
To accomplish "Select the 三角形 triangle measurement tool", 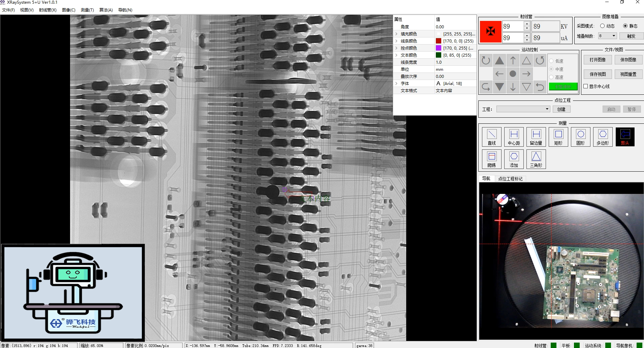I will pyautogui.click(x=536, y=159).
